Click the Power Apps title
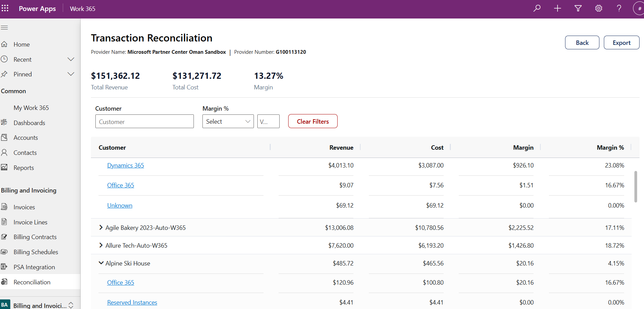Image resolution: width=644 pixels, height=309 pixels. click(37, 9)
